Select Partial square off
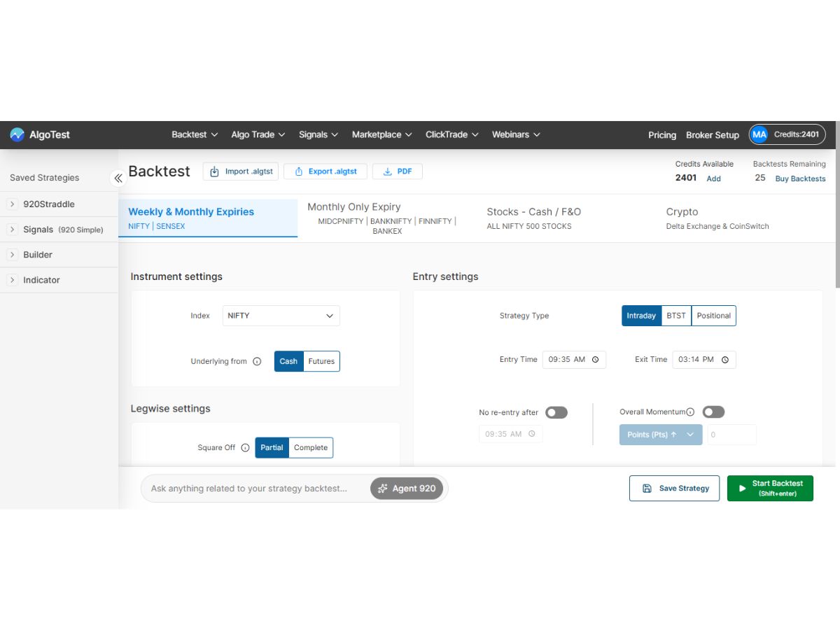This screenshot has height=630, width=840. coord(272,448)
